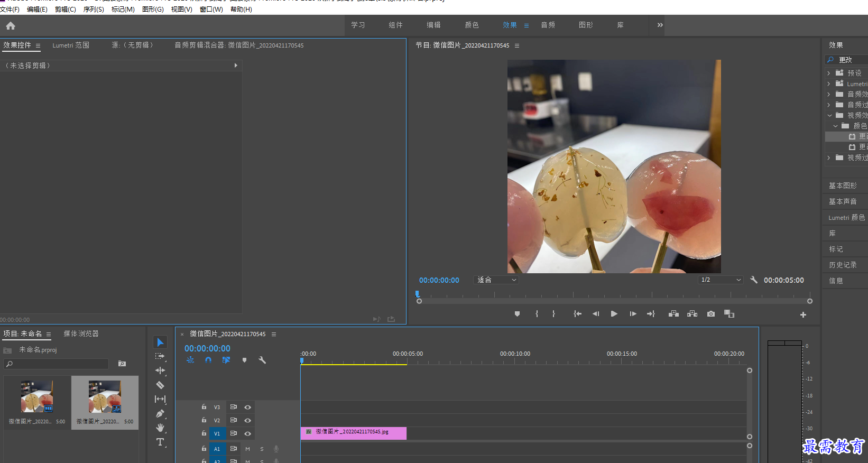Click the Lift button

click(x=673, y=314)
